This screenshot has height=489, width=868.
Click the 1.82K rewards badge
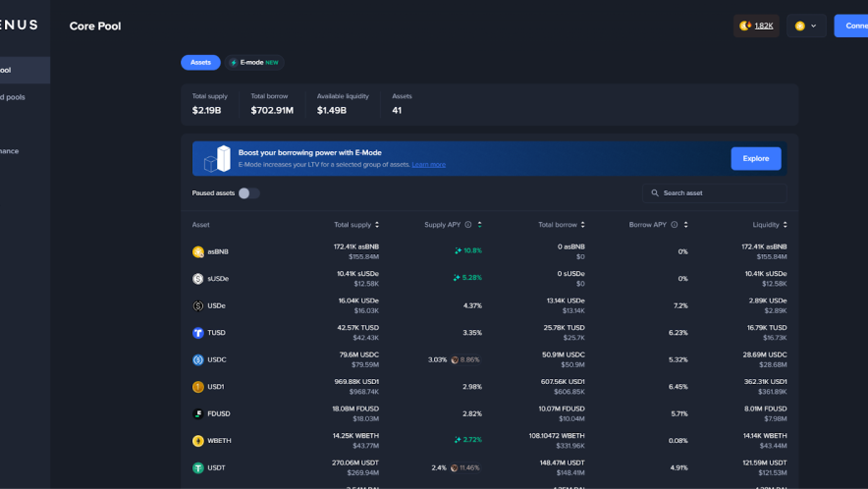point(757,26)
